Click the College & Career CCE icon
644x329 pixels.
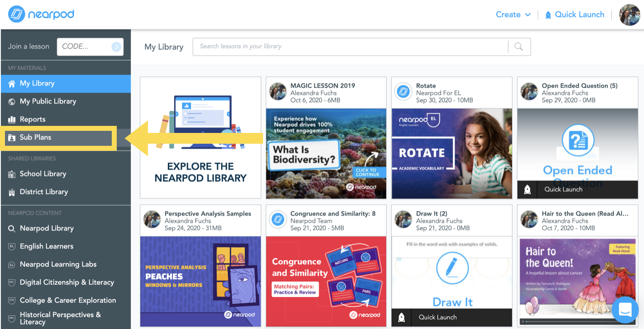(x=12, y=300)
